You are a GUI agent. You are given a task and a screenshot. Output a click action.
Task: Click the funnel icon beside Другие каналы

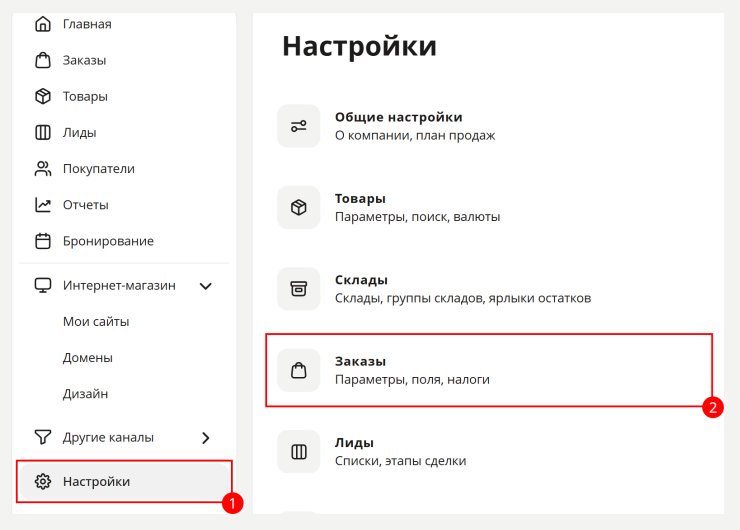[43, 437]
